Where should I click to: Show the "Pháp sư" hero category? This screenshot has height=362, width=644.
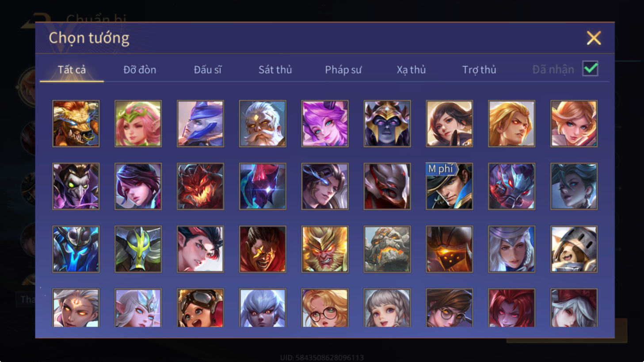pyautogui.click(x=343, y=70)
